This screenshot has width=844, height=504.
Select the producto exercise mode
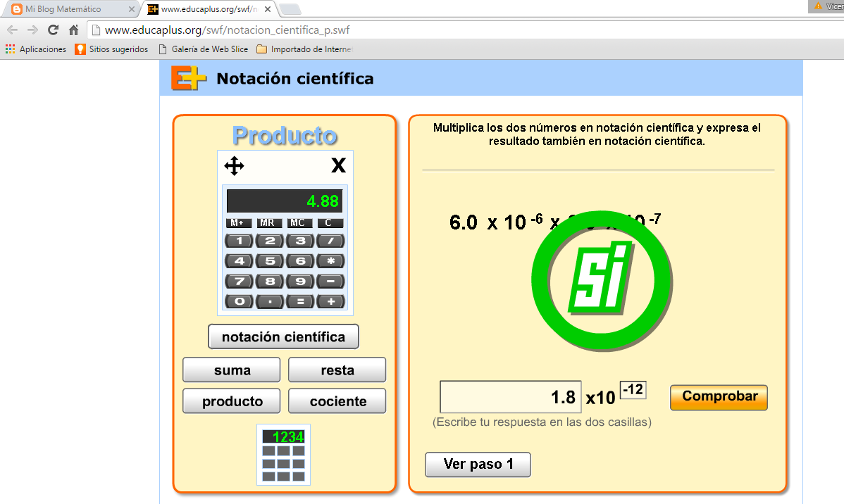point(231,401)
